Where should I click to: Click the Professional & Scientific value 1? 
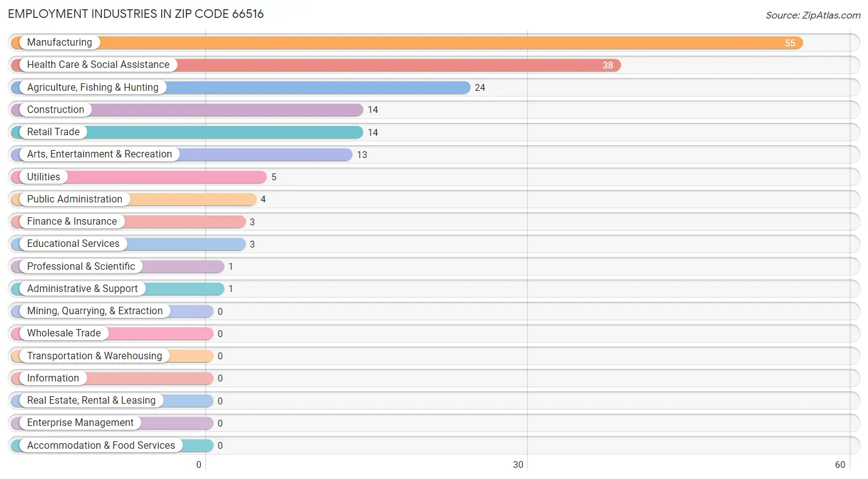tap(231, 267)
